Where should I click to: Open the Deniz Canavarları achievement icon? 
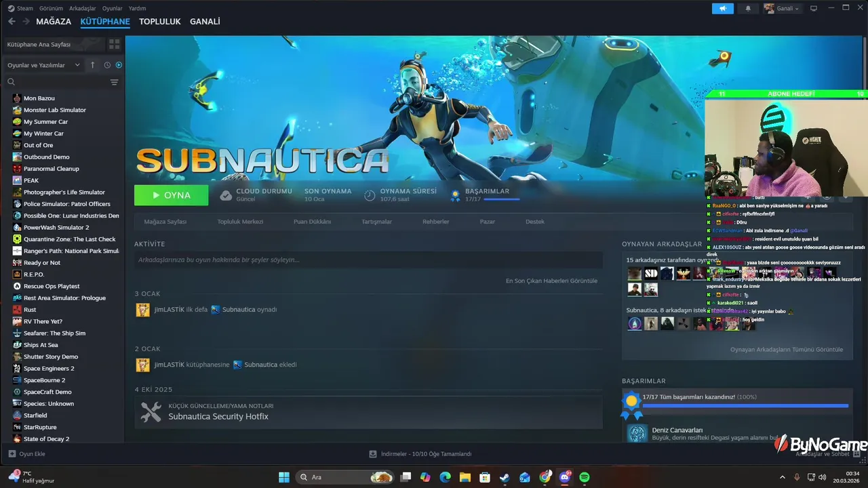click(x=637, y=434)
